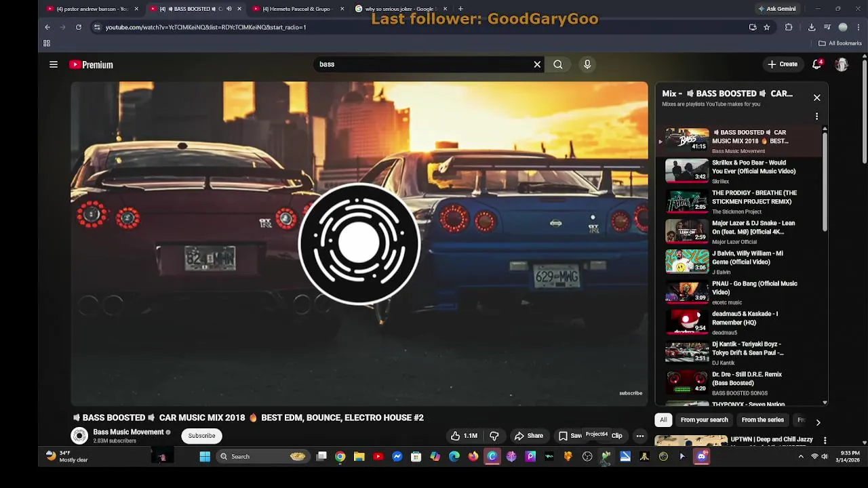Screen dimensions: 868x488
Task: Save the video to a playlist
Action: [570, 436]
